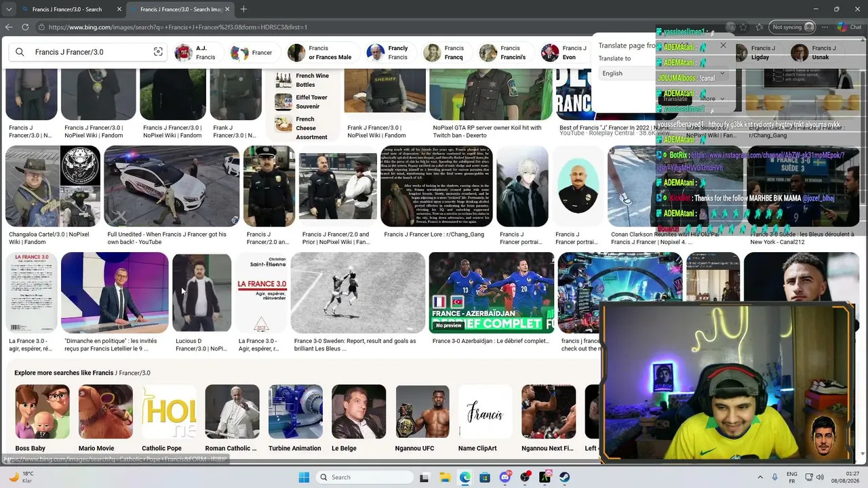Show hidden system tray icons
The height and width of the screenshot is (488, 868).
(x=759, y=477)
